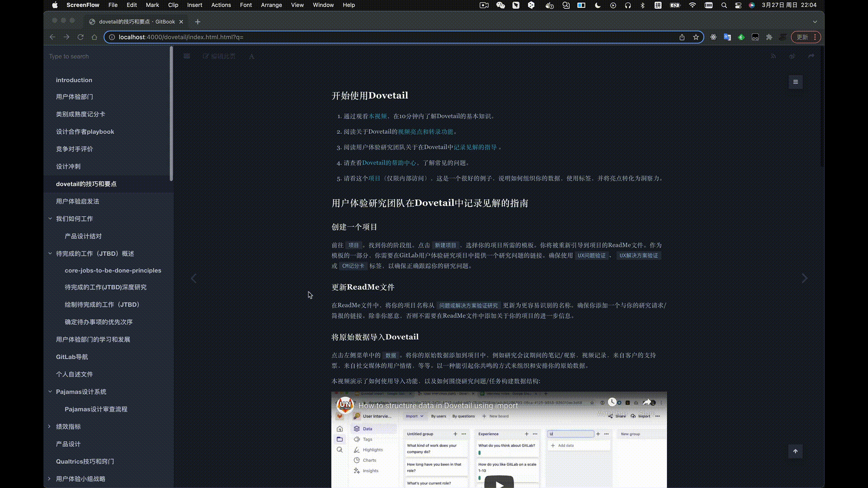The height and width of the screenshot is (488, 868).
Task: Click the Wi-Fi menu bar icon
Action: pyautogui.click(x=692, y=5)
